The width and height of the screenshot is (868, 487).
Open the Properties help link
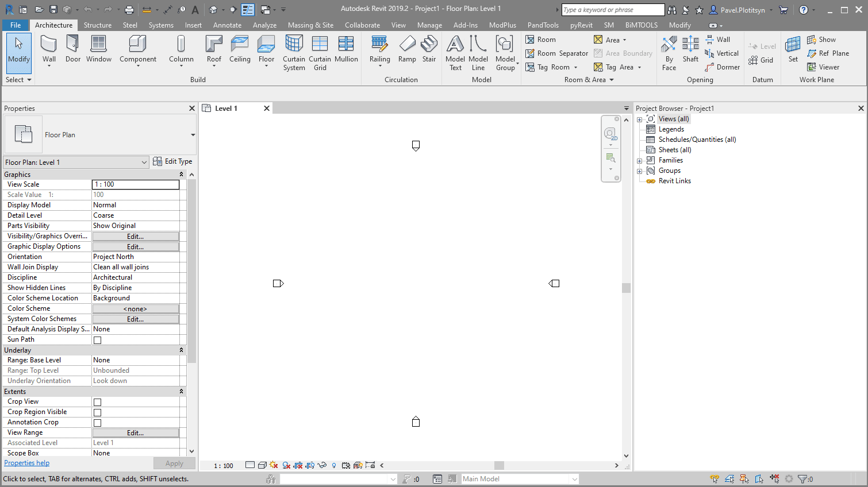26,462
